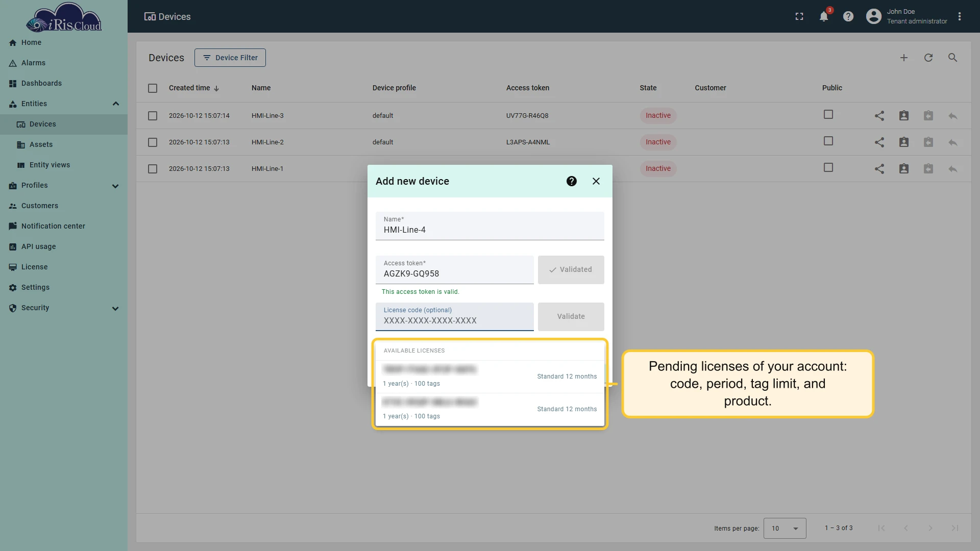Screen dimensions: 980x551
Task: Open help in Add new device dialog
Action: (572, 181)
